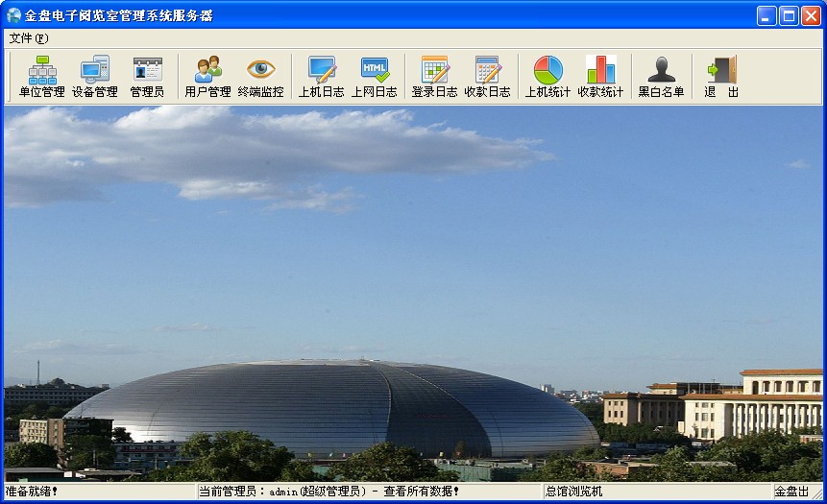View the 上机日志 computer usage log
The image size is (827, 504).
tap(321, 77)
